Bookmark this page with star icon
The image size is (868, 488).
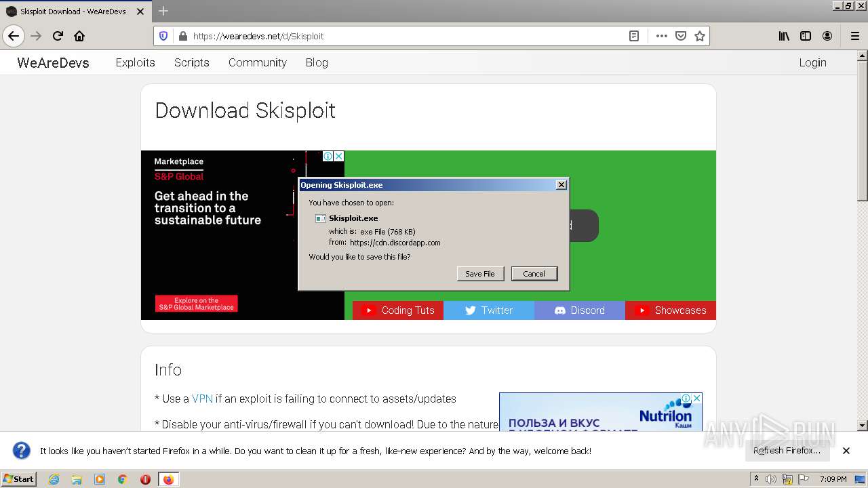[x=700, y=36]
